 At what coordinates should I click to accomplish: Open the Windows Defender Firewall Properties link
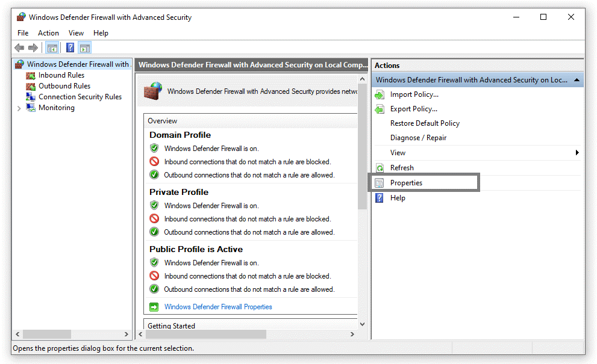218,307
